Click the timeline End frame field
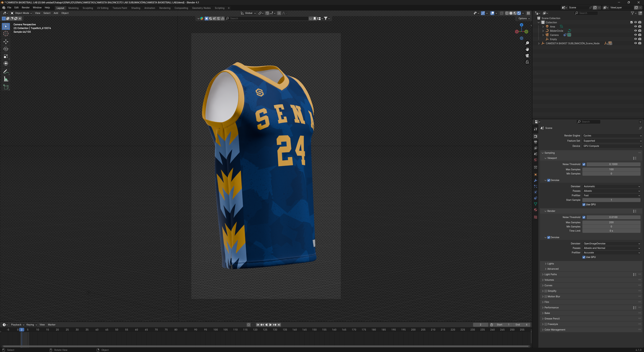 (521, 325)
